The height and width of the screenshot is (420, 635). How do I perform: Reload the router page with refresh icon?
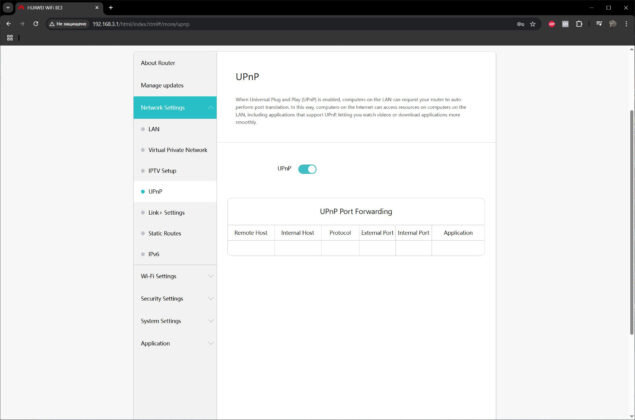36,24
